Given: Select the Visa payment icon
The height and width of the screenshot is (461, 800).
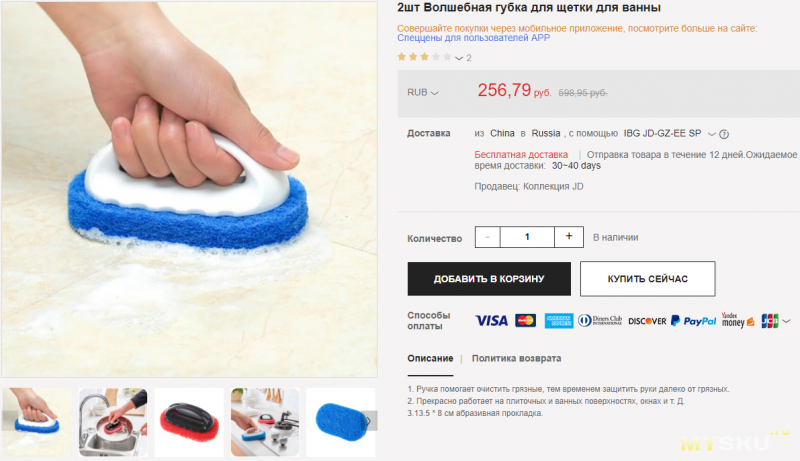Looking at the screenshot, I should [x=491, y=321].
